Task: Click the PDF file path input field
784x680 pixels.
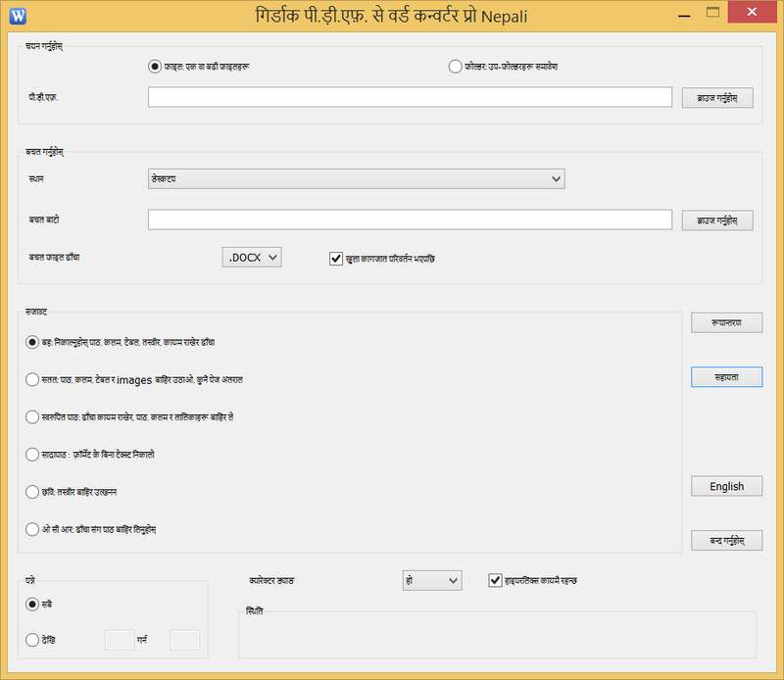Action: point(410,97)
